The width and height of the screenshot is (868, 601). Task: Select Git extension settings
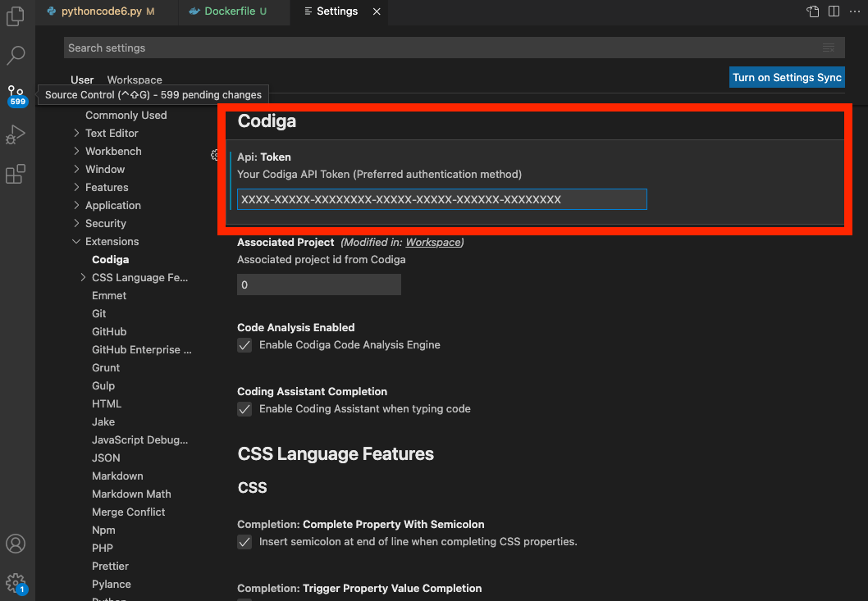point(99,314)
